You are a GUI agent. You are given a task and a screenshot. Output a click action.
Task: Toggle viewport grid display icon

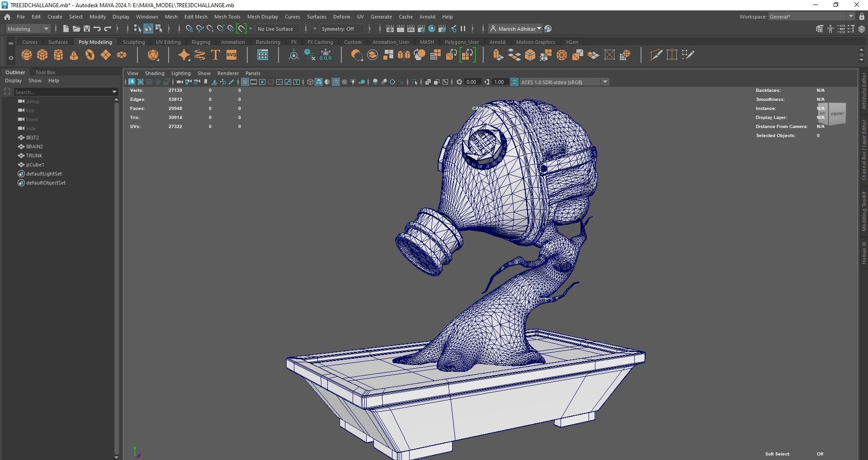click(x=245, y=82)
